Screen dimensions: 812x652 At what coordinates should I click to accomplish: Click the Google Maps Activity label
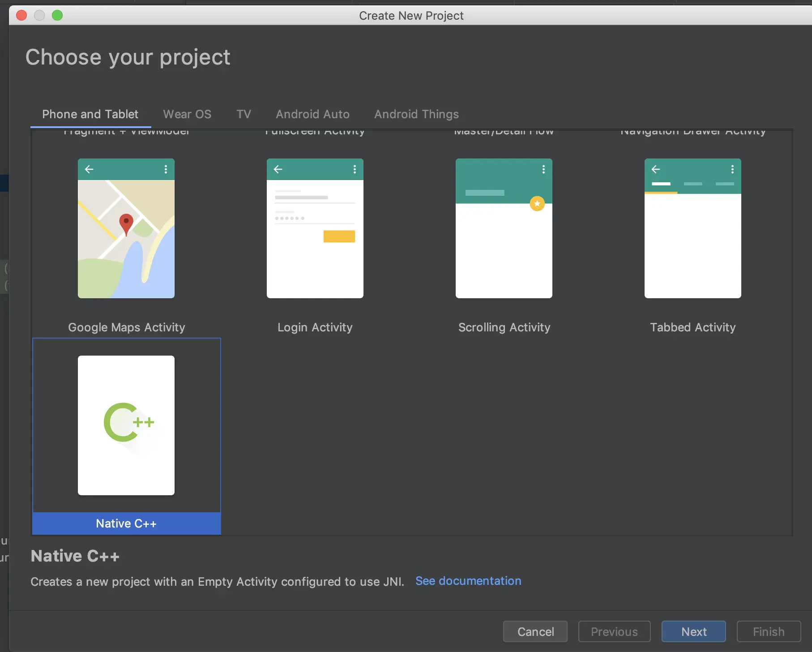click(x=127, y=327)
